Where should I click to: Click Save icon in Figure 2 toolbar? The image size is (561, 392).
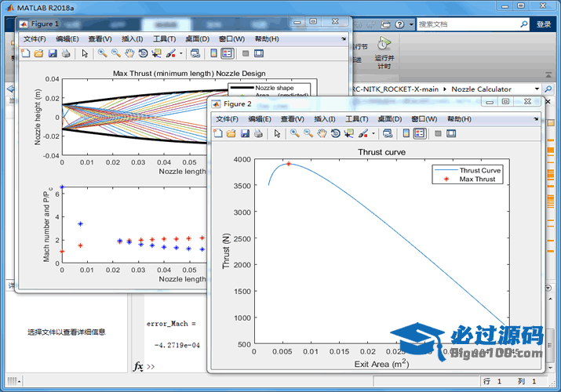[245, 133]
